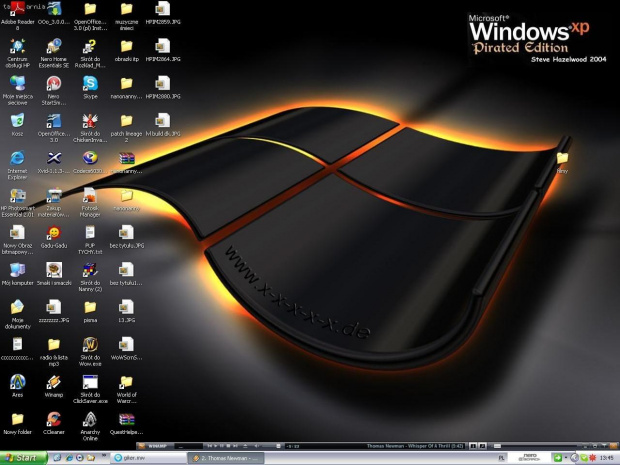This screenshot has width=620, height=465.
Task: Click the obrazki itp folder
Action: click(127, 50)
